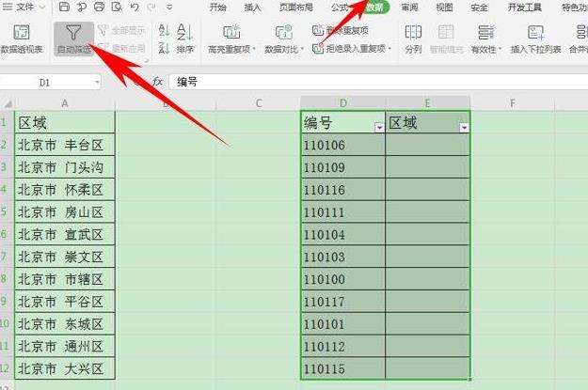Click the 高亮重复项 highlight duplicates icon
Screen dimensions: 588x390
coord(231,32)
